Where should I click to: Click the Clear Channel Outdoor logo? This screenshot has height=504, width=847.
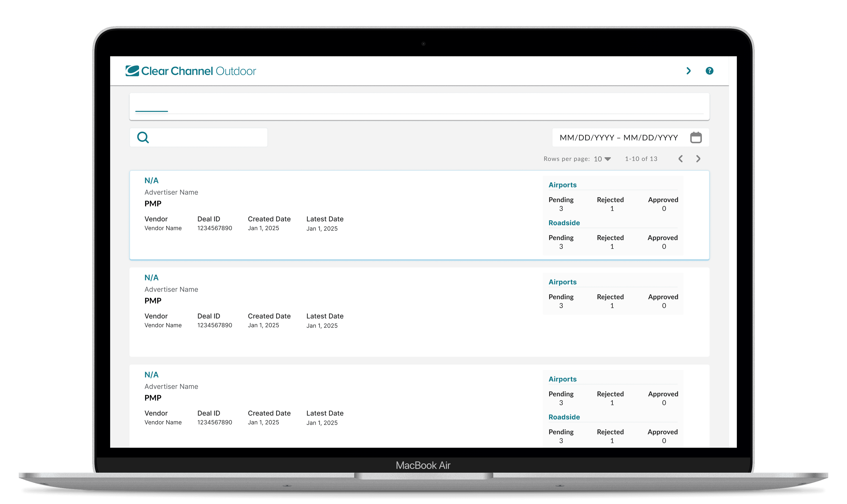[191, 71]
